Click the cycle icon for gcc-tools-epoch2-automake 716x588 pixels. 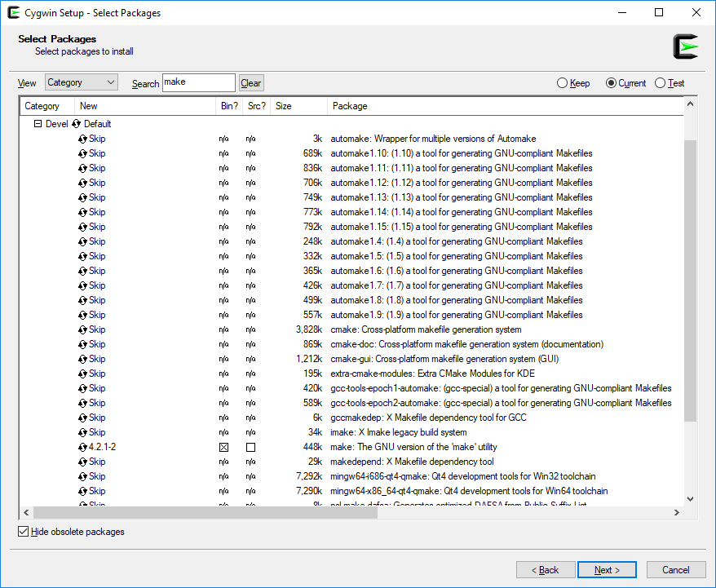[x=82, y=403]
